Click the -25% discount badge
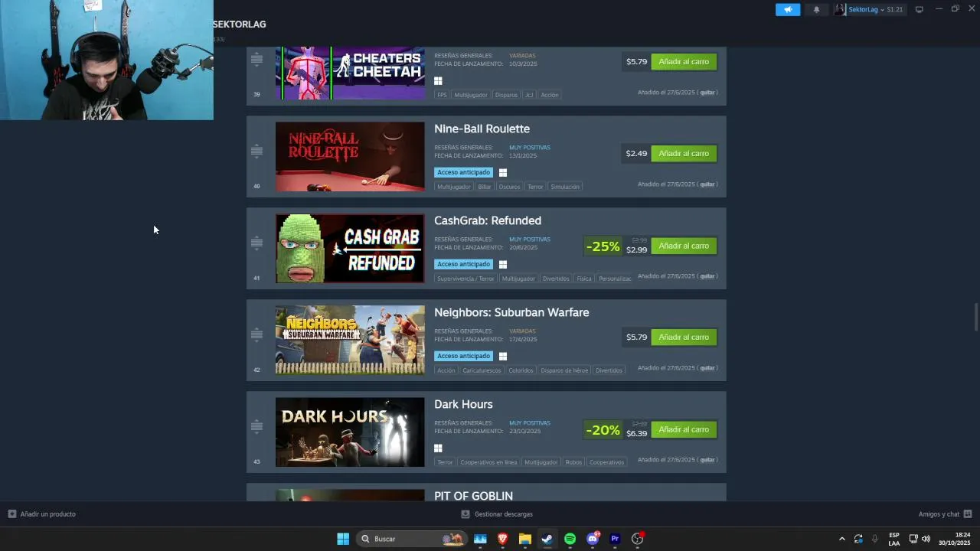This screenshot has height=551, width=980. point(603,246)
